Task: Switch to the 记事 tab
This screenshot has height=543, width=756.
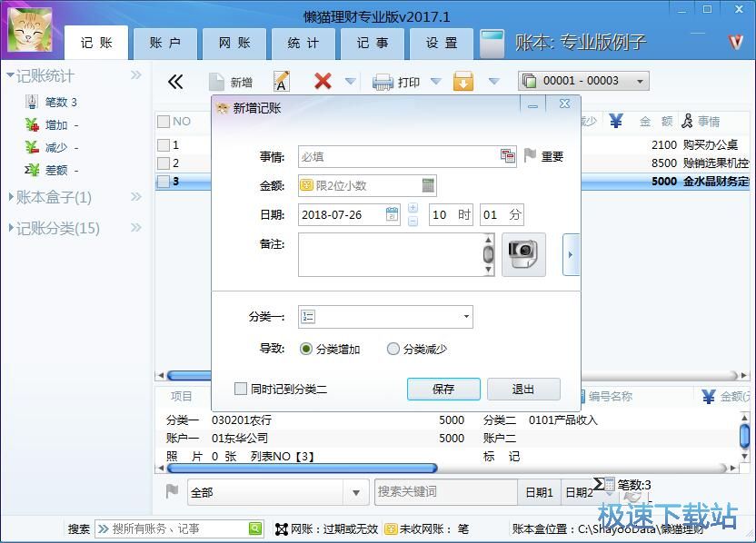Action: coord(373,44)
